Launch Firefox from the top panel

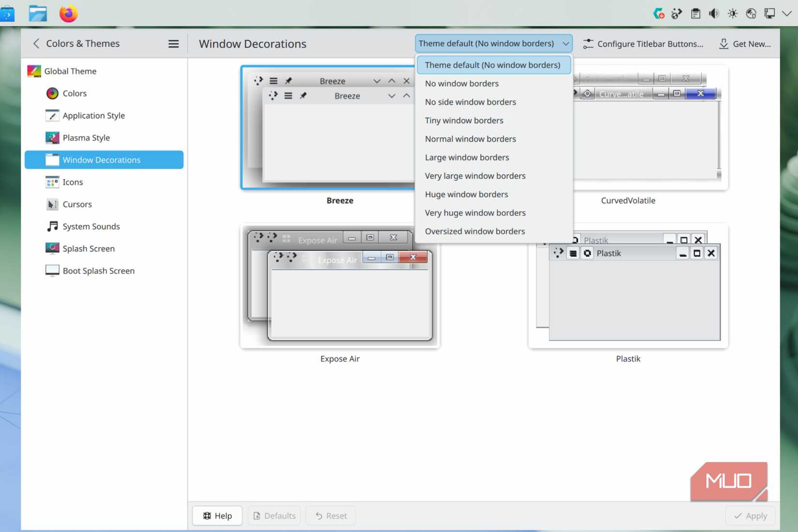pos(69,14)
